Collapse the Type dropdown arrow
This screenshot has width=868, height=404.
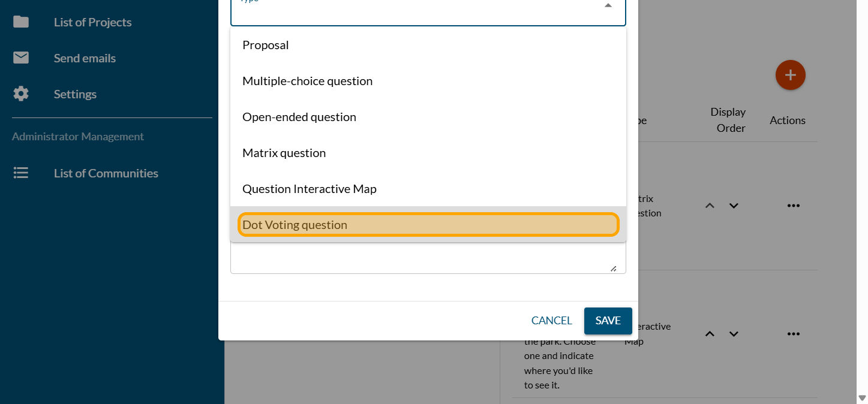[608, 5]
